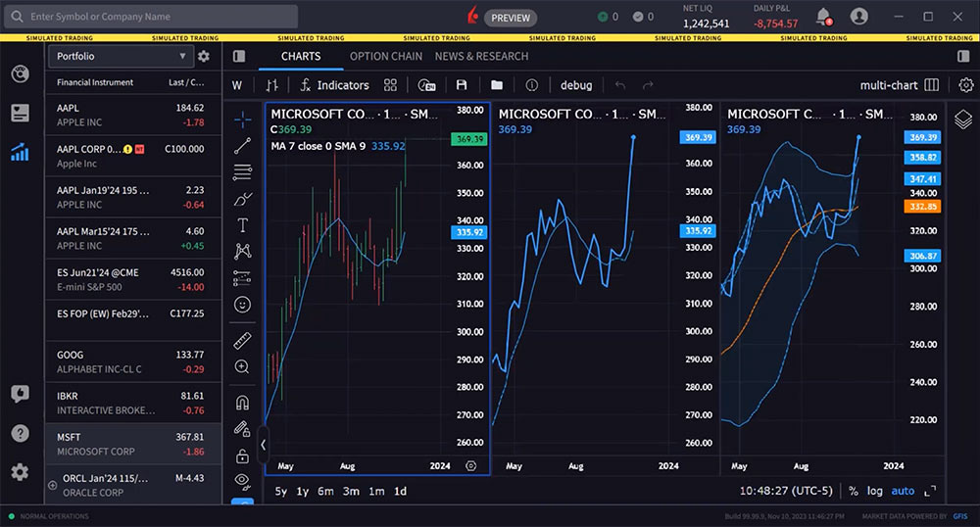Toggle hide all drawings eye icon

pyautogui.click(x=242, y=479)
